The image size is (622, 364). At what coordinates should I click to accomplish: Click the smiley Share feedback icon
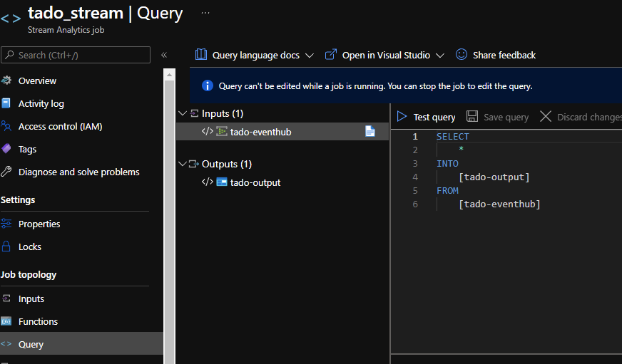click(x=462, y=54)
